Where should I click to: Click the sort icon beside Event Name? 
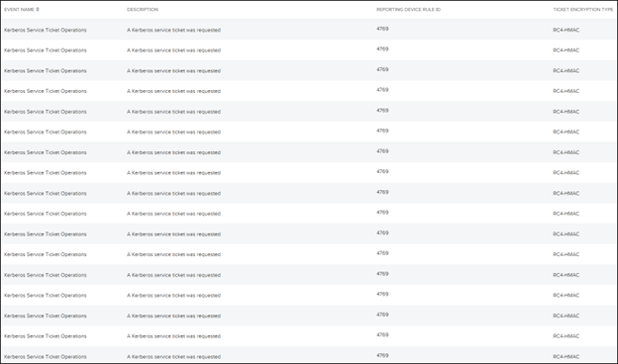[38, 10]
